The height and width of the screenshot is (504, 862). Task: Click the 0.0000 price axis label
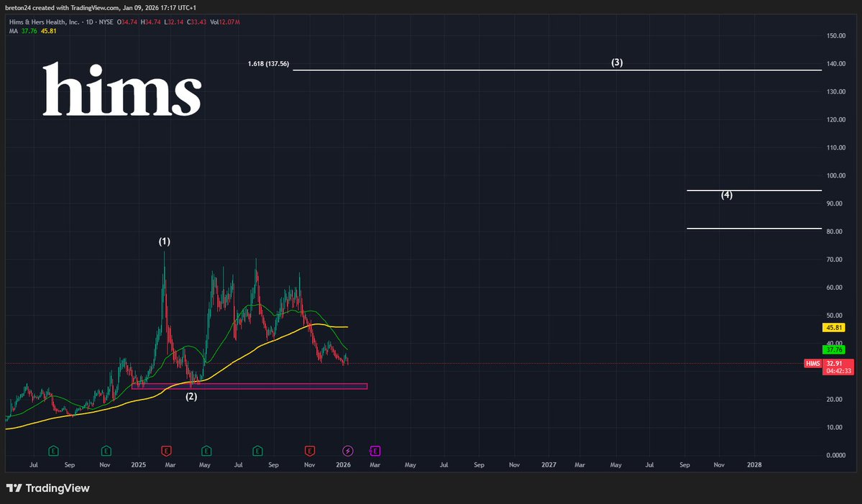[x=835, y=455]
